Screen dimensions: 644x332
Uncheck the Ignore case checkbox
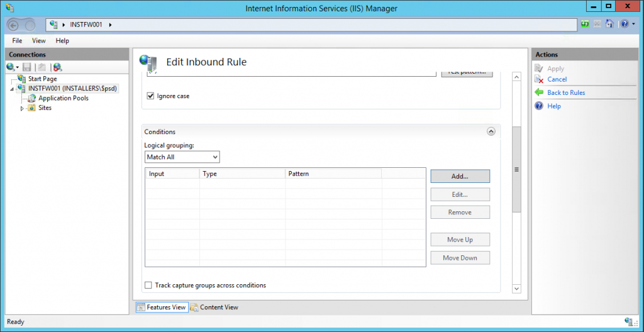[150, 96]
